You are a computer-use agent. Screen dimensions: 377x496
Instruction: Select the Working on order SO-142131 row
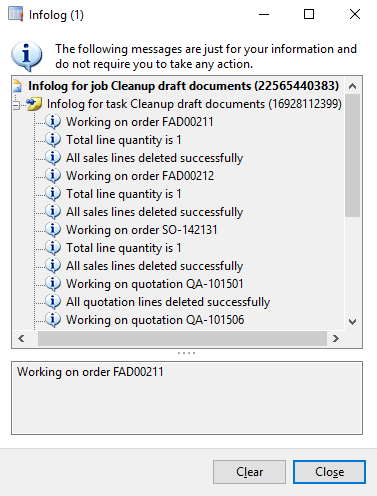point(142,230)
